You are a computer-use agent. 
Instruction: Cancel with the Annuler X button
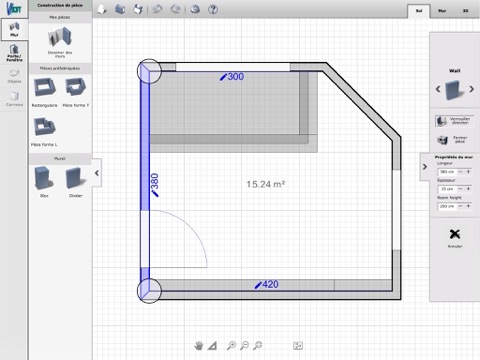coord(455,237)
